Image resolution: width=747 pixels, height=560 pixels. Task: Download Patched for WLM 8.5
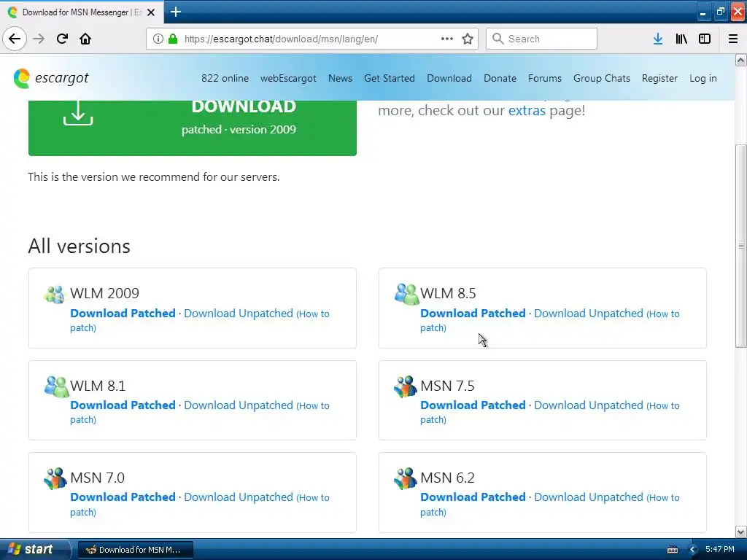pyautogui.click(x=473, y=314)
